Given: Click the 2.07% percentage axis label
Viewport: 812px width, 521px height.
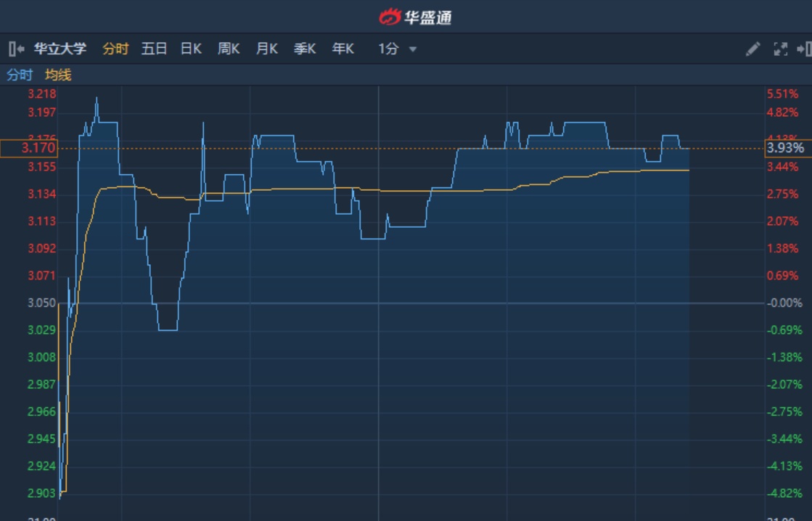Looking at the screenshot, I should click(x=782, y=221).
